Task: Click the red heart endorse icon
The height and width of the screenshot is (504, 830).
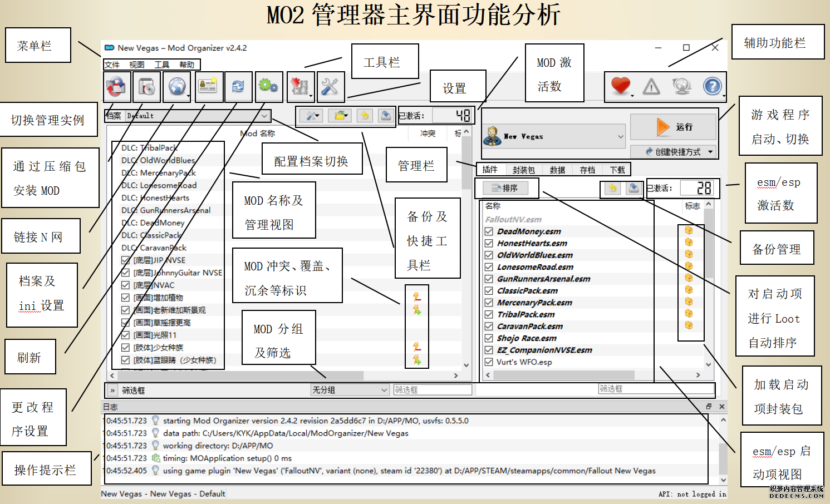Action: tap(620, 86)
